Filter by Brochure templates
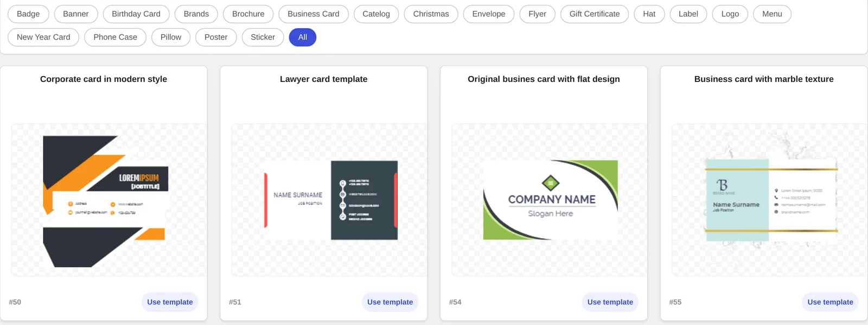 [x=248, y=14]
